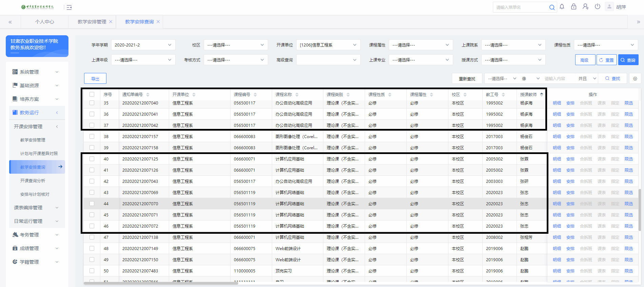Select the checkbox for row 47
This screenshot has width=644, height=287.
[x=92, y=237]
